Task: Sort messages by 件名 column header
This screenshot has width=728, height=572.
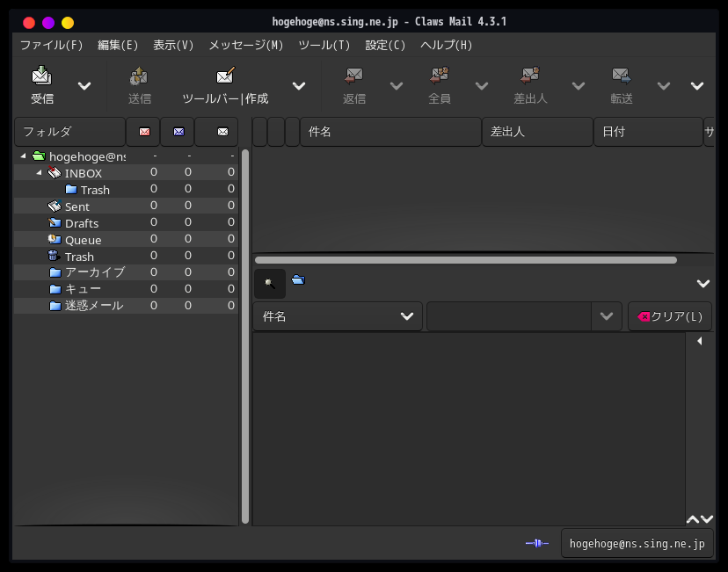Action: point(390,132)
